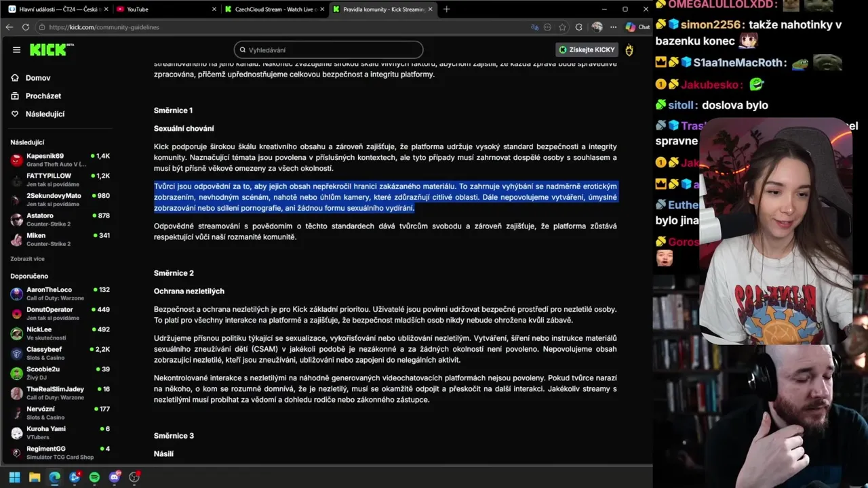Switch to Hlavní události ČT24 tab

click(58, 9)
